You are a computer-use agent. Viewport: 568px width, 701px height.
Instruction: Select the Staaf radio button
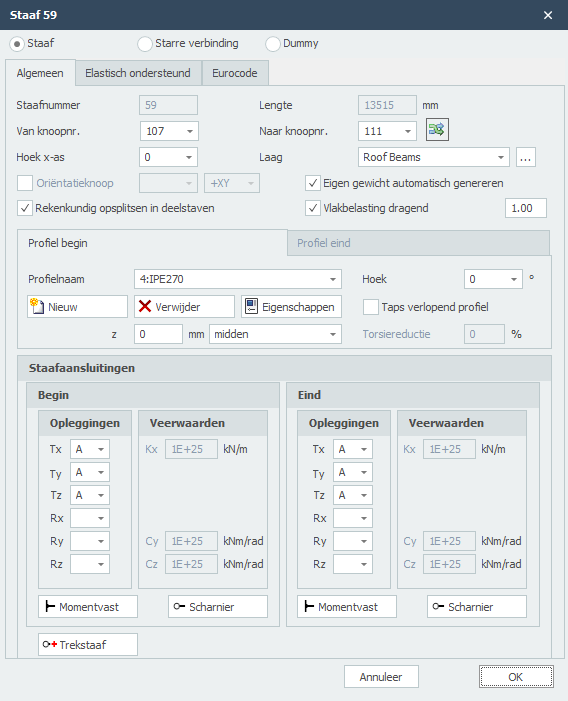[17, 44]
